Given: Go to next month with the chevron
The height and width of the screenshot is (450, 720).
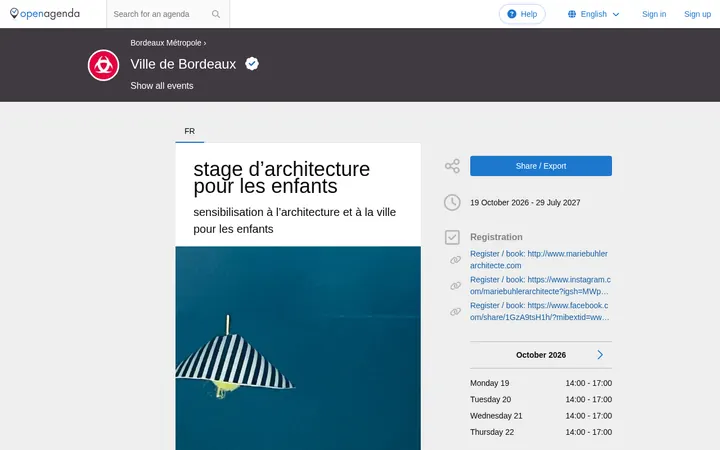Looking at the screenshot, I should point(600,355).
